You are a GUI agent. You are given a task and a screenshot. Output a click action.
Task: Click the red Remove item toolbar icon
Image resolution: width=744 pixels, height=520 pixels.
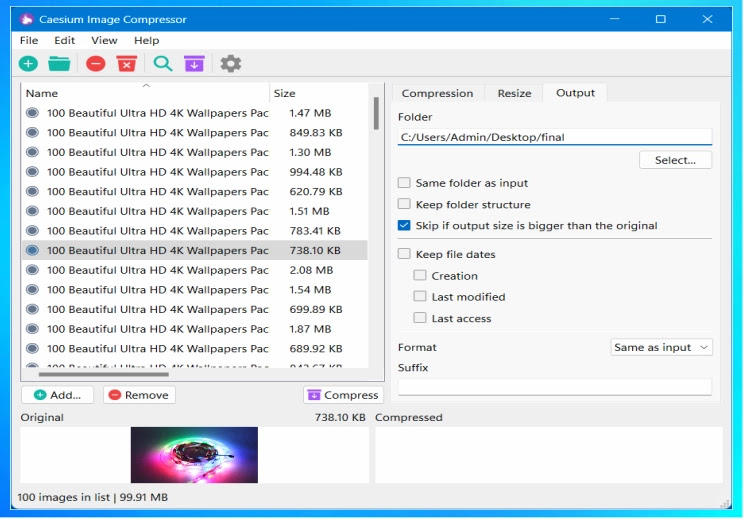[x=95, y=64]
